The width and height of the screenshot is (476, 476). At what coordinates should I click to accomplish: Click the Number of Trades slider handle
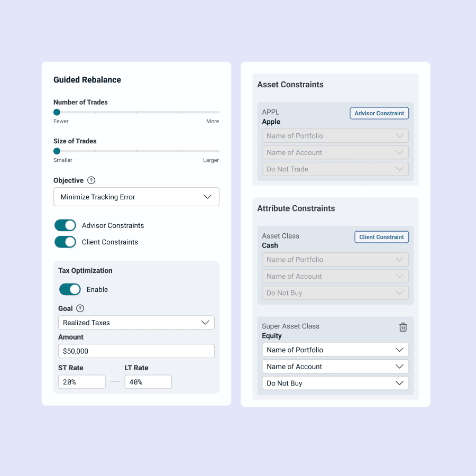pos(57,112)
